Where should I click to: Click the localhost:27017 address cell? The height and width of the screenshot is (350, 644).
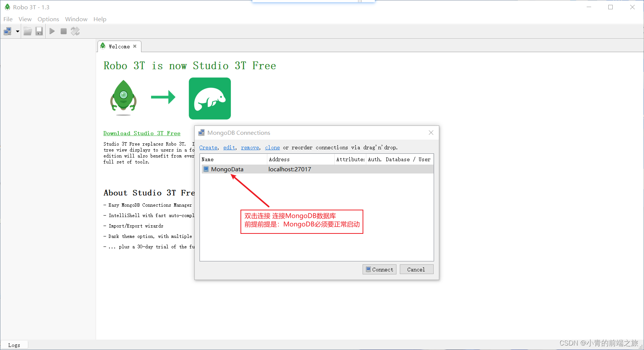(x=290, y=169)
